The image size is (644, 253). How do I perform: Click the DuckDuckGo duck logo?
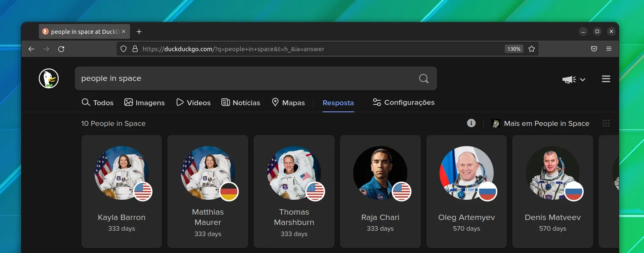pos(49,78)
